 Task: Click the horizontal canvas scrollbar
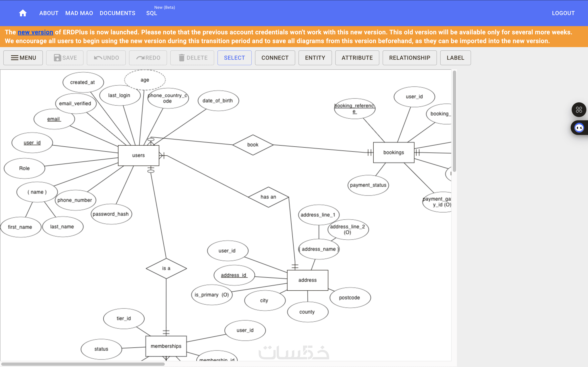click(83, 364)
